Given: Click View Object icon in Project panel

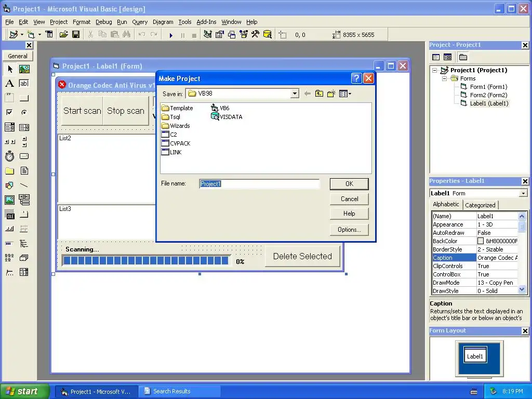Looking at the screenshot, I should coord(447,57).
